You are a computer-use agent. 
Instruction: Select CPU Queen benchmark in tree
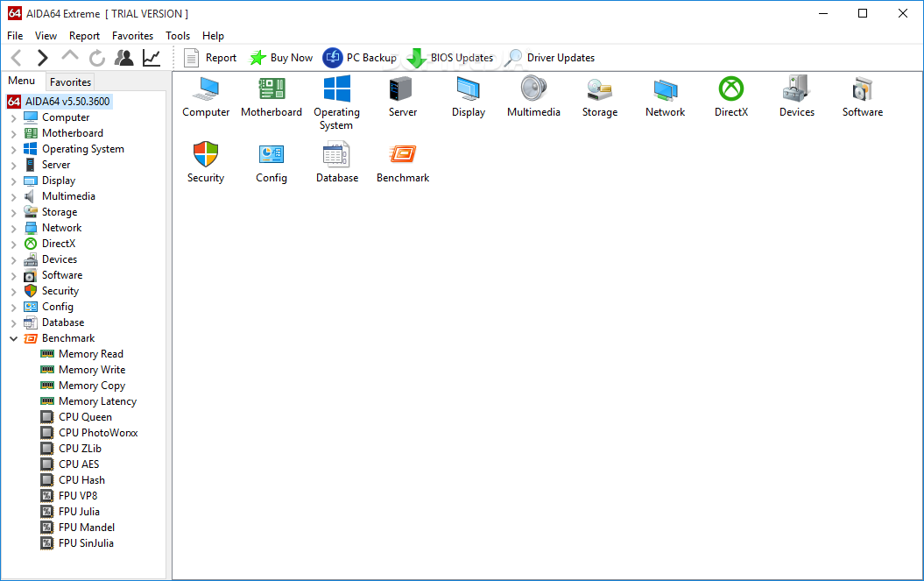tap(85, 417)
